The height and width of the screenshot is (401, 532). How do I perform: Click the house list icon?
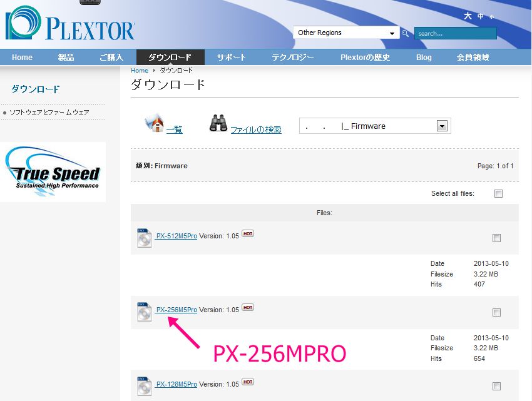155,123
